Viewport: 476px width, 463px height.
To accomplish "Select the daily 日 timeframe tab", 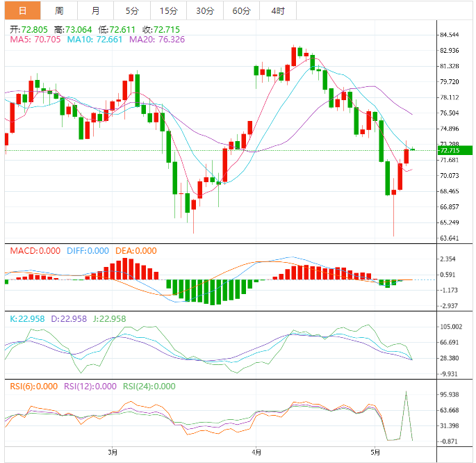I will (x=22, y=10).
